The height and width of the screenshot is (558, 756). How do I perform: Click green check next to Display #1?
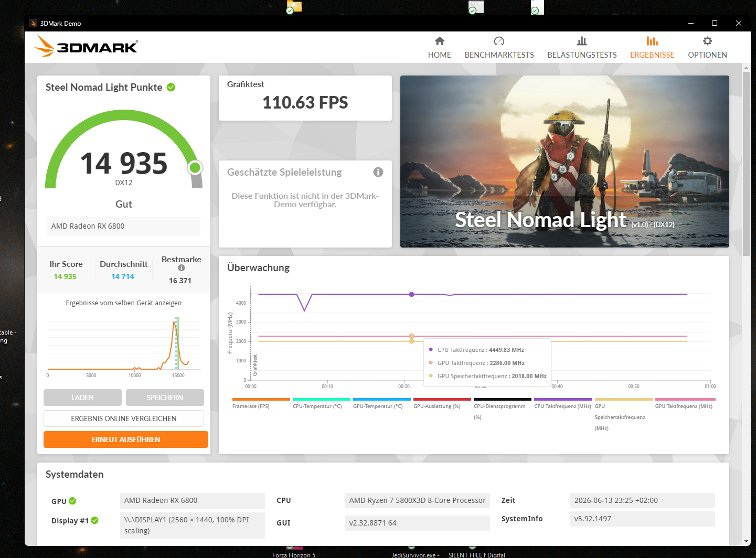pos(95,520)
